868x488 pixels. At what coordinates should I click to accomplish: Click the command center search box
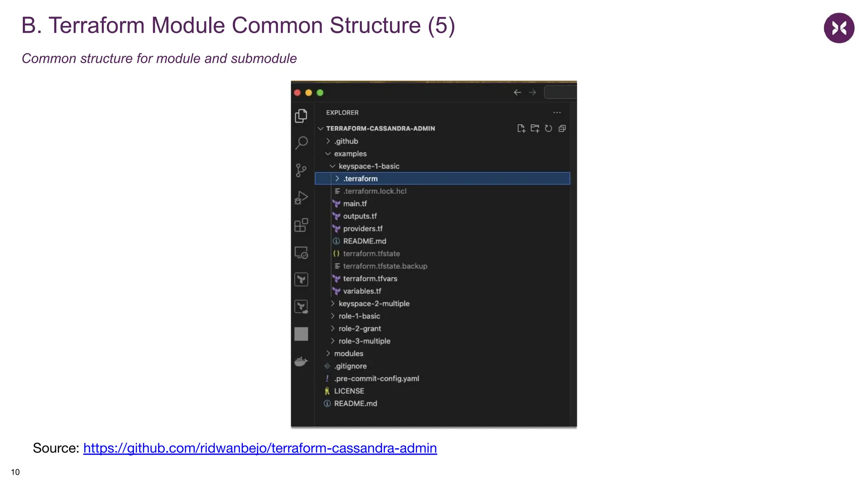tap(560, 92)
